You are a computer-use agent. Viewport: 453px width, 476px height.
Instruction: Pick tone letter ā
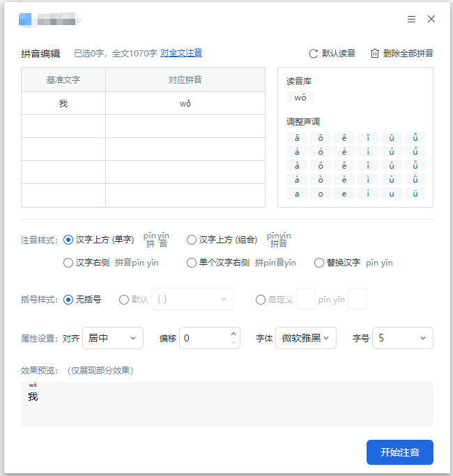(297, 137)
